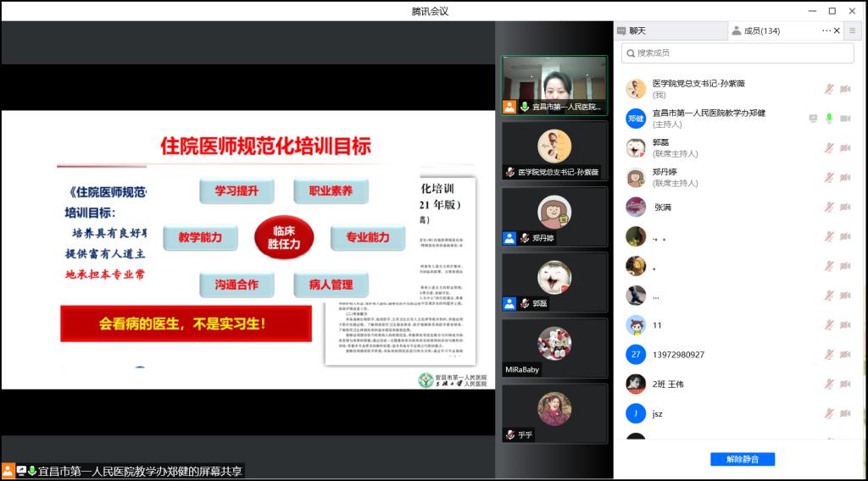
Task: Click muted microphone icon for 郑丹婷 in list
Action: (829, 178)
